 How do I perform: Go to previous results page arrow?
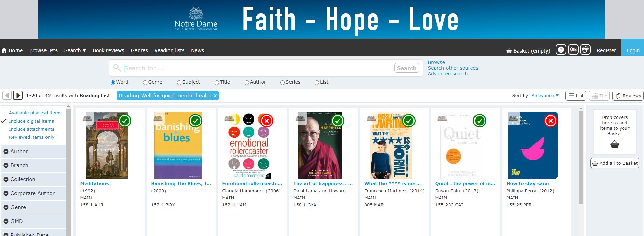coord(7,95)
